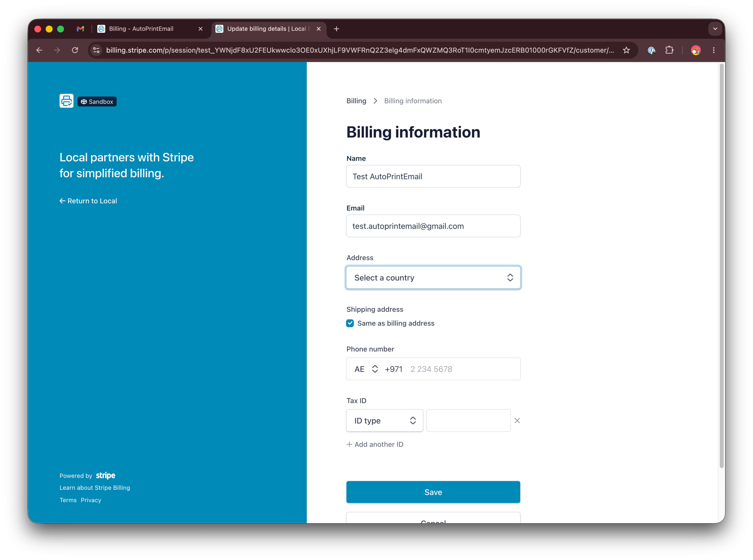The height and width of the screenshot is (560, 753).
Task: Open the Chrome profile avatar
Action: [x=696, y=50]
